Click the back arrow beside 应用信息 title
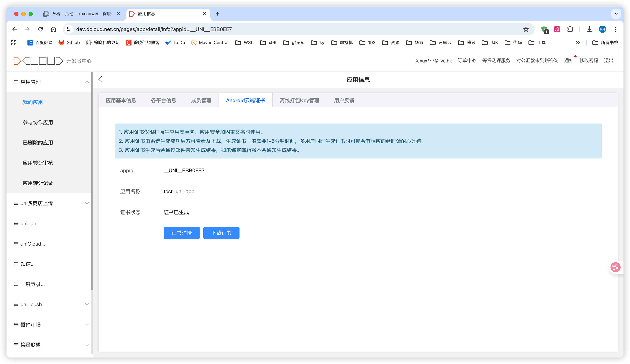 point(100,79)
